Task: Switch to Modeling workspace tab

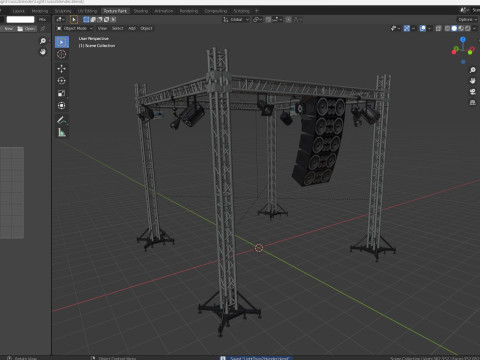Action: 40,11
